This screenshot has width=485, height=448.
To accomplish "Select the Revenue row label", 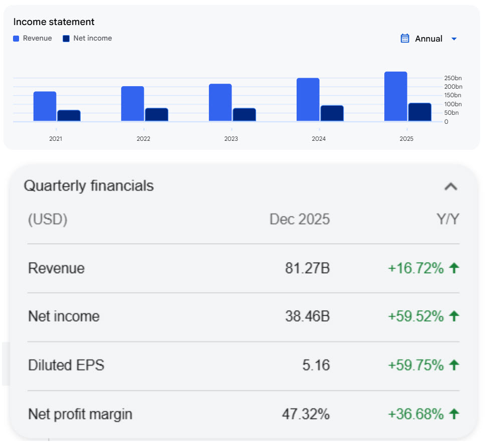I will (56, 268).
